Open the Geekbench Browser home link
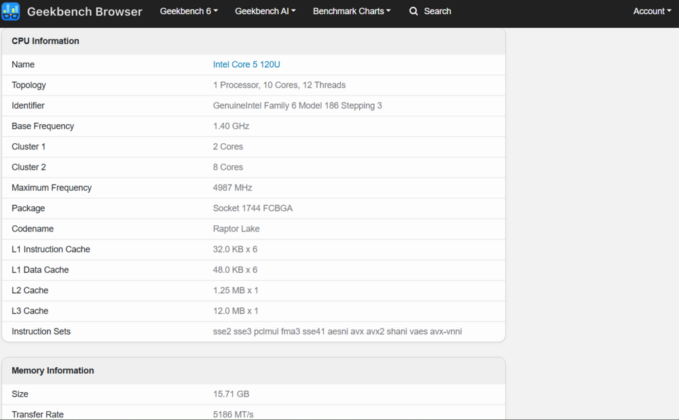Screen dimensions: 679x420 (x=84, y=12)
